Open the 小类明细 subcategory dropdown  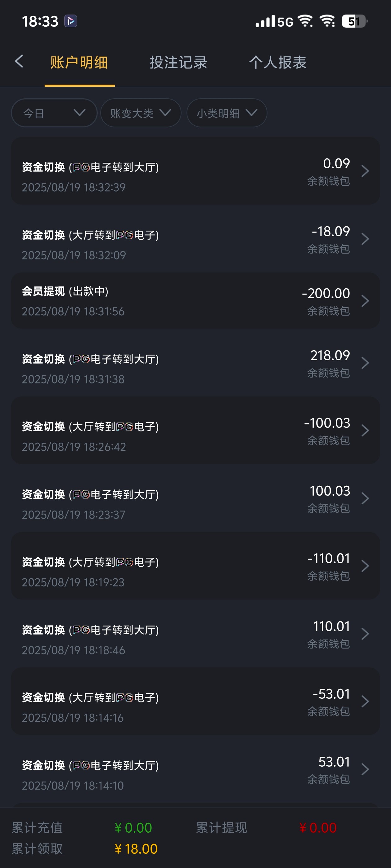click(227, 113)
